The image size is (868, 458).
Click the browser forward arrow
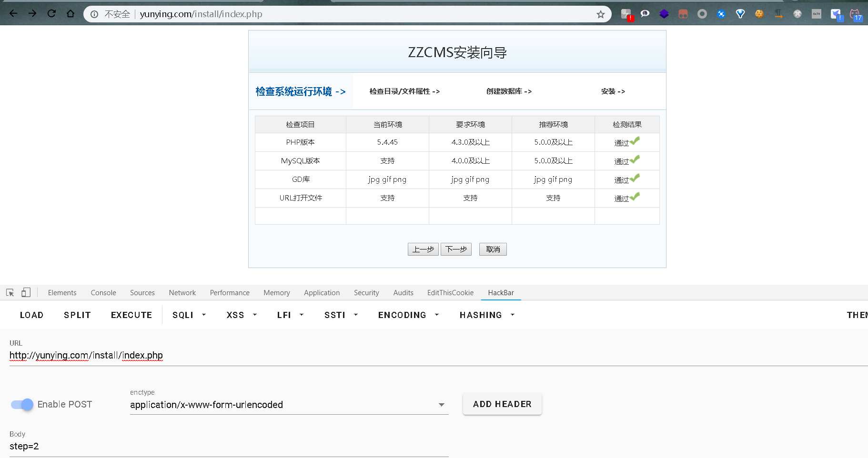tap(32, 14)
